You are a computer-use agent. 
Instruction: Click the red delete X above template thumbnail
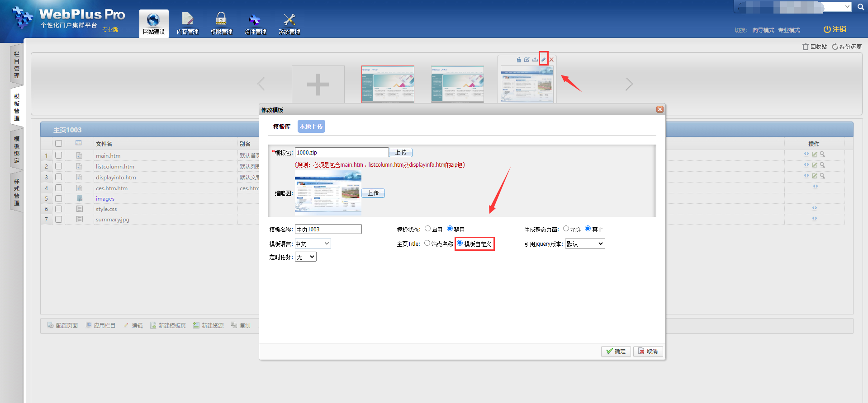point(551,60)
